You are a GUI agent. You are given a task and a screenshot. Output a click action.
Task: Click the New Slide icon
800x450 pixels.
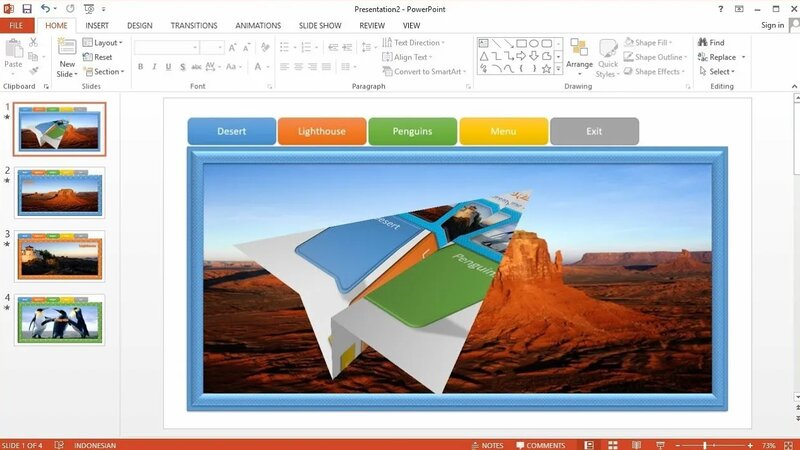click(67, 47)
